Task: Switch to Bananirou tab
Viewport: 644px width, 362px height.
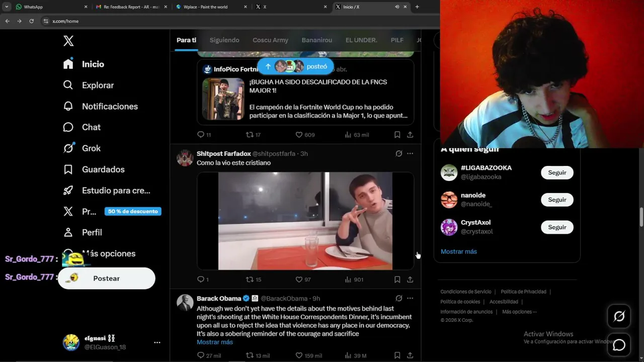Action: (x=317, y=40)
